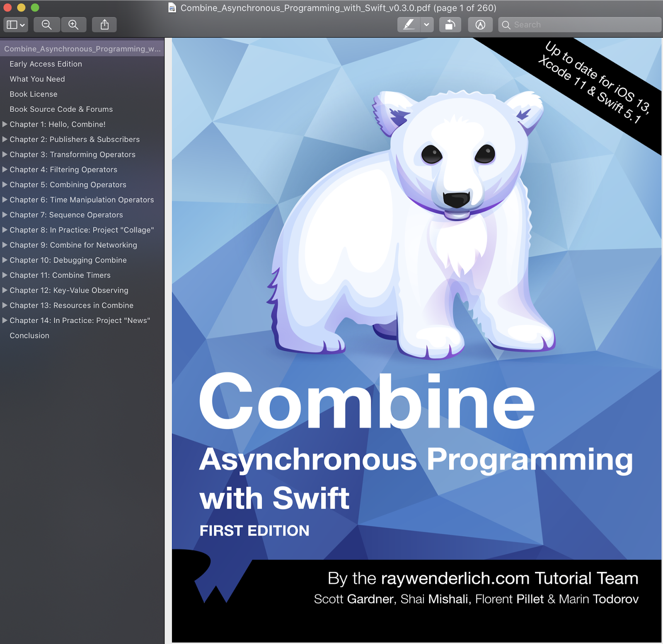This screenshot has height=644, width=663.
Task: Click the book cover page
Action: click(416, 340)
